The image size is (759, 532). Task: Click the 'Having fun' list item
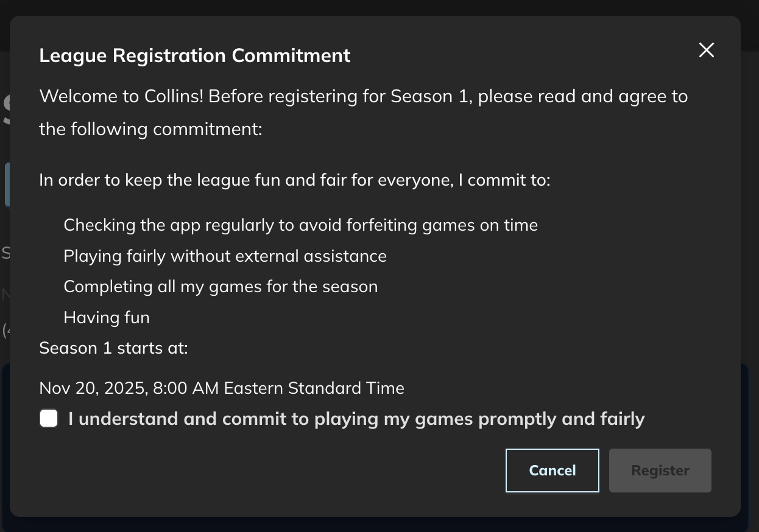[x=107, y=317]
